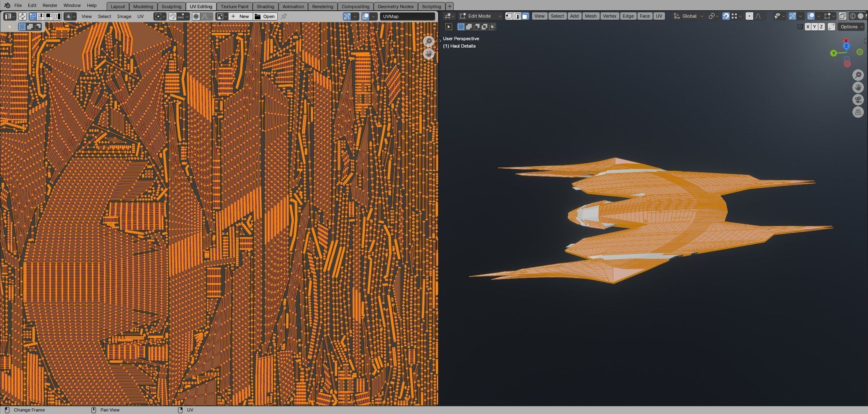868x414 pixels.
Task: Click zoom gizmo in UV editor
Action: pos(429,41)
